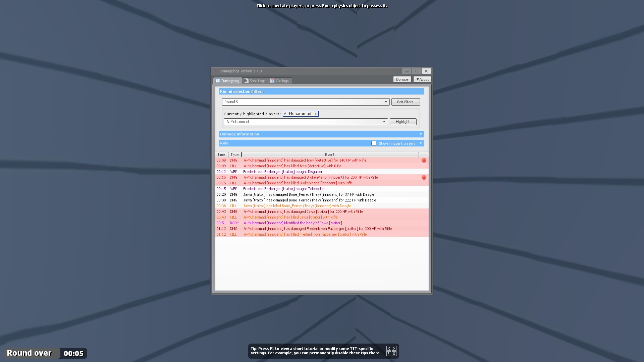Screen dimensions: 644x362
Task: Click the Highlight button
Action: point(403,122)
